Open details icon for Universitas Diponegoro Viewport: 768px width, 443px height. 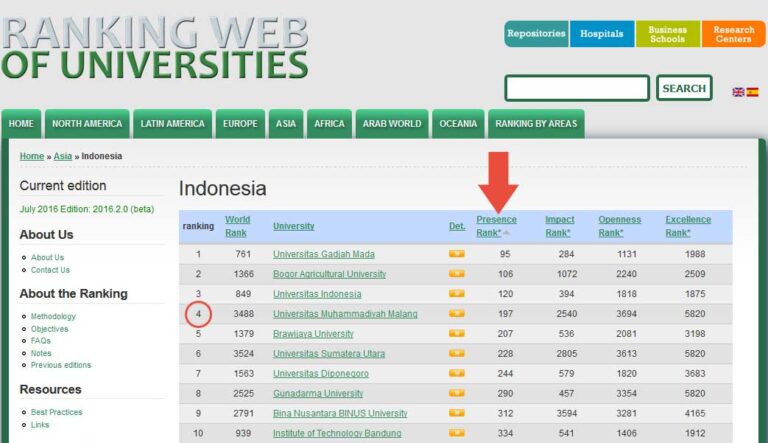tap(456, 373)
